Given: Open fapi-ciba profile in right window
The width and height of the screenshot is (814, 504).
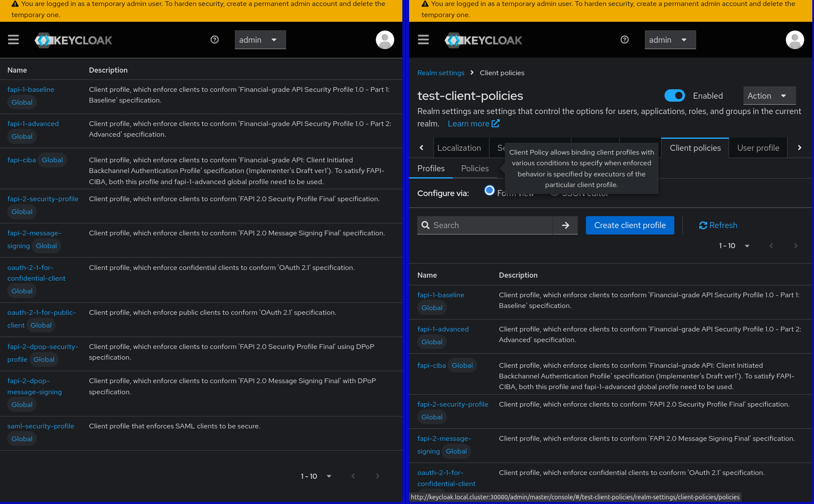Looking at the screenshot, I should click(x=431, y=365).
